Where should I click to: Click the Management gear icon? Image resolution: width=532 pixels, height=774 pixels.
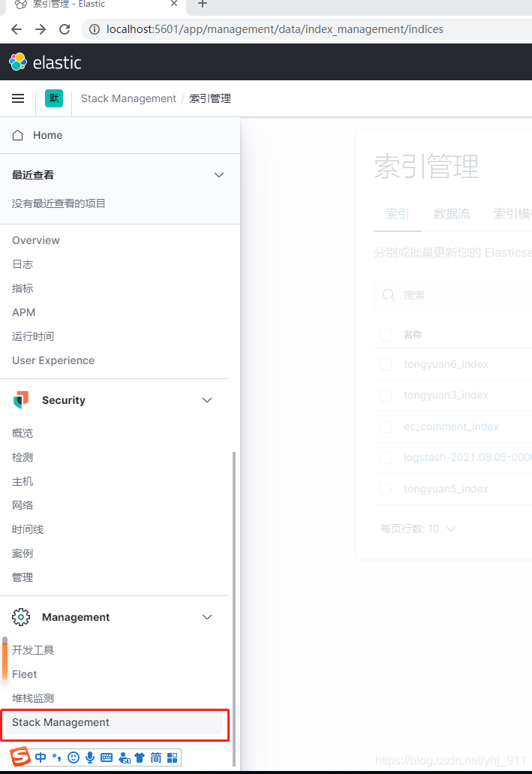point(21,617)
